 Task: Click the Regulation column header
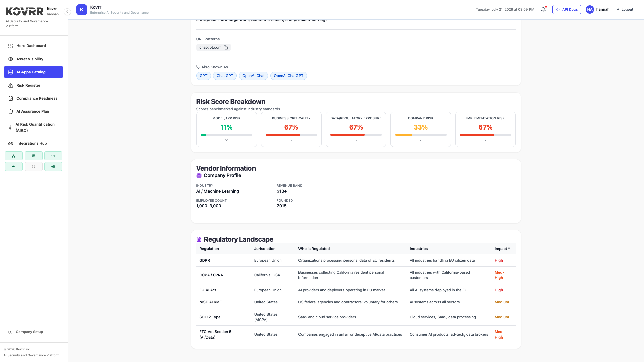coord(209,249)
